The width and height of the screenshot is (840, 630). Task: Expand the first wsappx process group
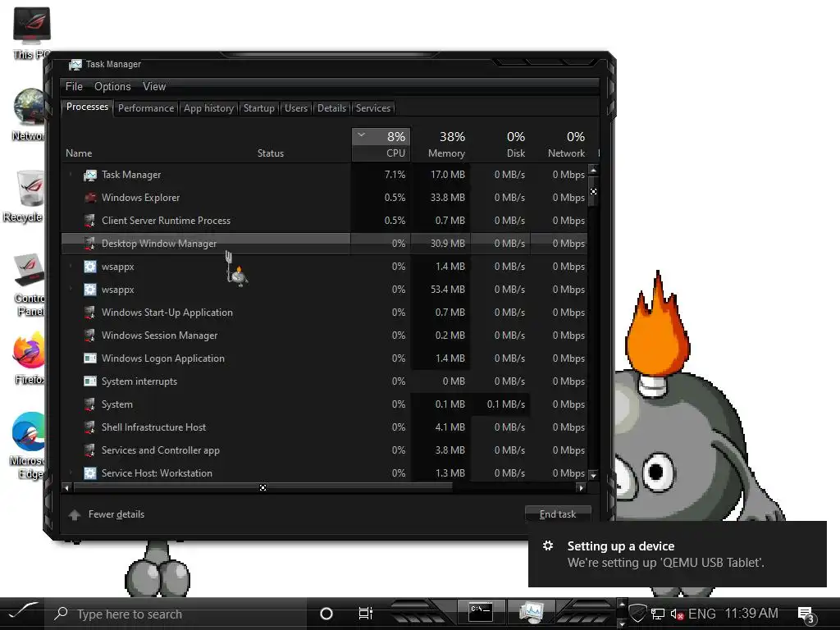[71, 267]
